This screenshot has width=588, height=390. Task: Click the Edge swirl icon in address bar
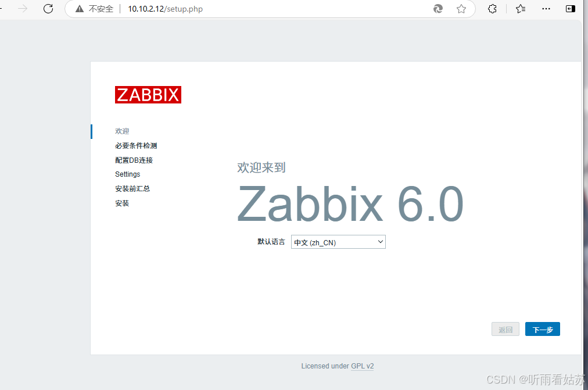click(438, 9)
